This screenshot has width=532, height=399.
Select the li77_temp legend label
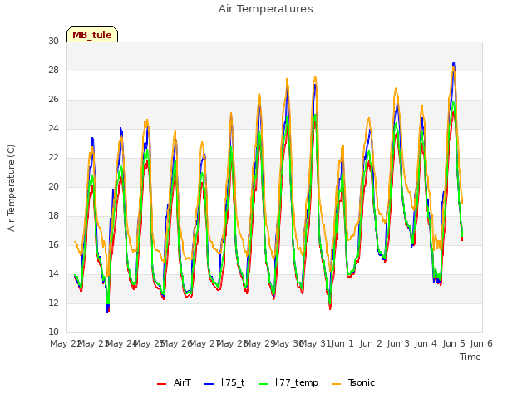pos(297,383)
